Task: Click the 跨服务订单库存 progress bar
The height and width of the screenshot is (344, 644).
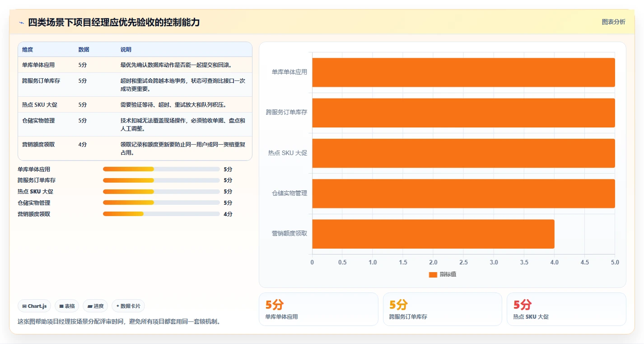Action: pyautogui.click(x=161, y=180)
